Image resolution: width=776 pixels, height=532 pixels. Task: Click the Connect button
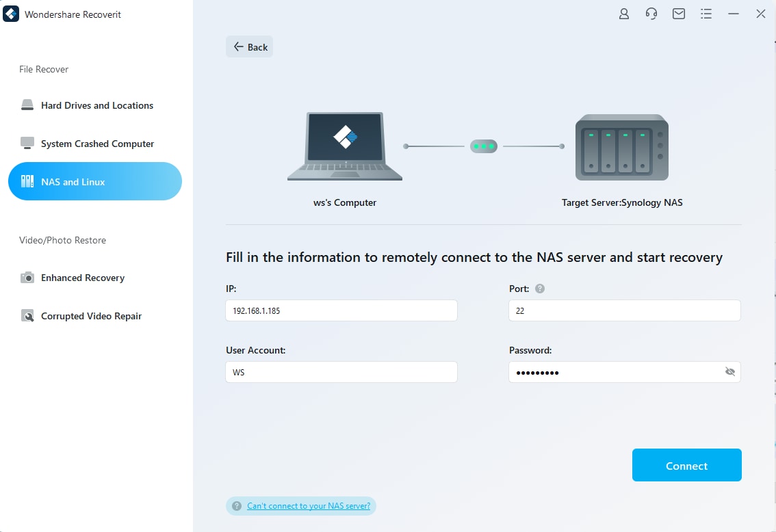(x=686, y=465)
